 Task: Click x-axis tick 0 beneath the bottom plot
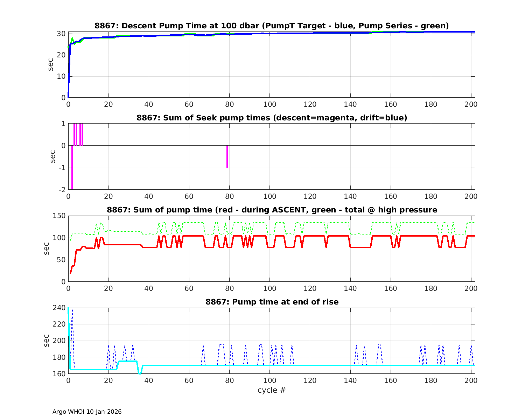click(x=68, y=380)
